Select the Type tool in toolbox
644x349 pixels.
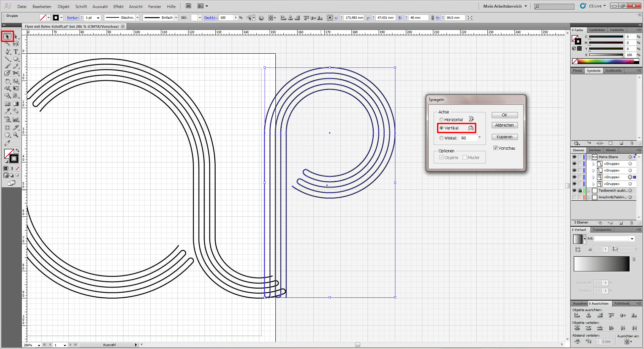16,52
